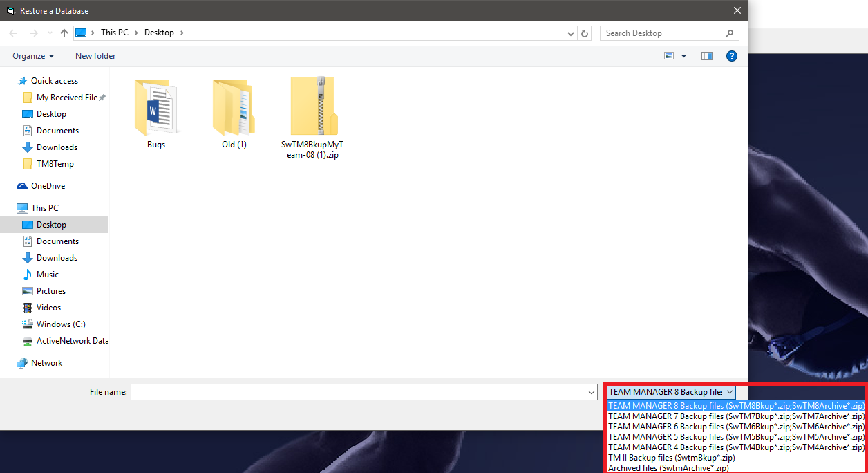Click the Desktop breadcrumb in address bar

click(159, 33)
